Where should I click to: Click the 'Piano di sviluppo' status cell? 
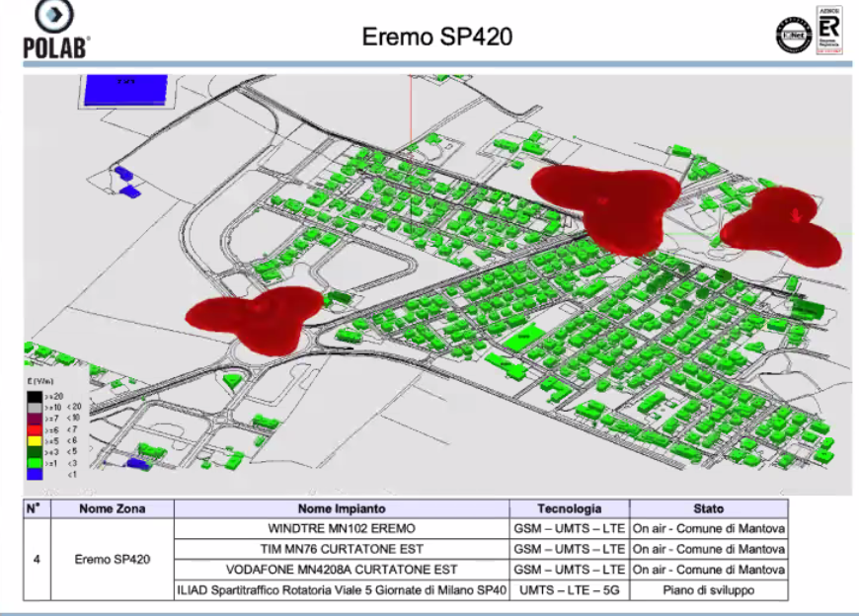click(708, 590)
